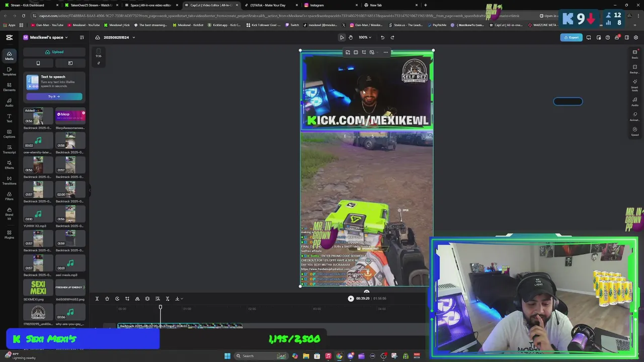Click timeline playhead marker

[x=160, y=307]
